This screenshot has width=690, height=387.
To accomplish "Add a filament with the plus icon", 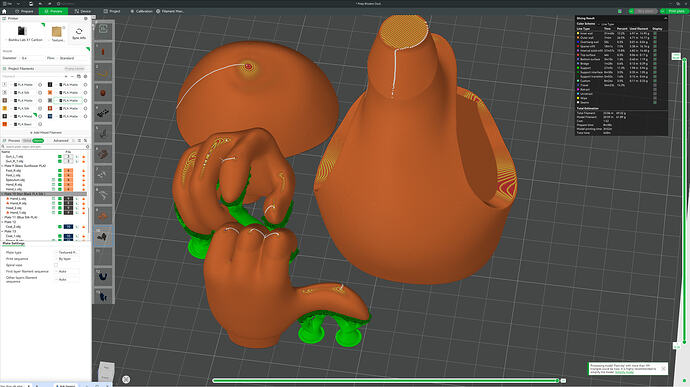I will tap(66, 77).
